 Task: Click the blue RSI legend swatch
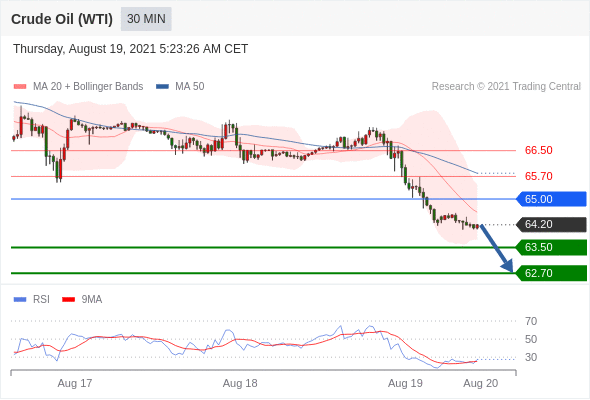click(20, 300)
